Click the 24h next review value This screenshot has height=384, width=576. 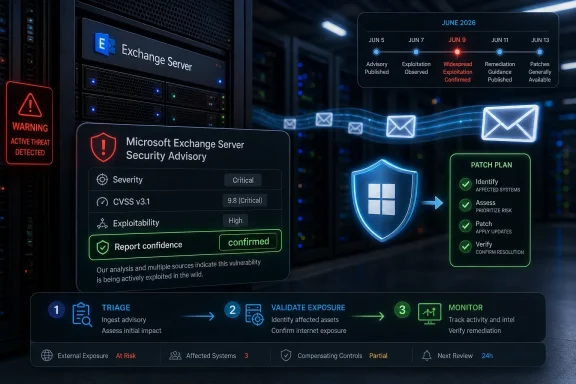487,356
